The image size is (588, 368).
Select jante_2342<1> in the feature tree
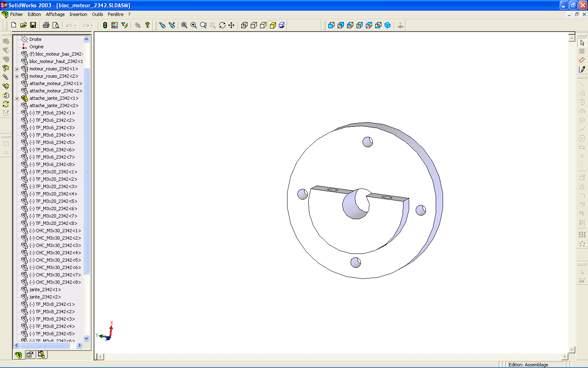tap(45, 289)
